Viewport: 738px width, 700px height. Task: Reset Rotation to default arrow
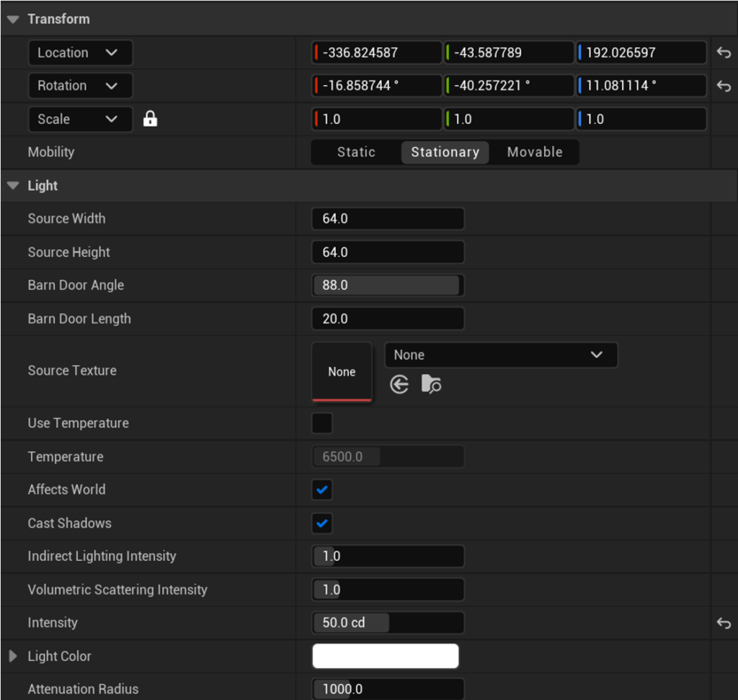724,86
